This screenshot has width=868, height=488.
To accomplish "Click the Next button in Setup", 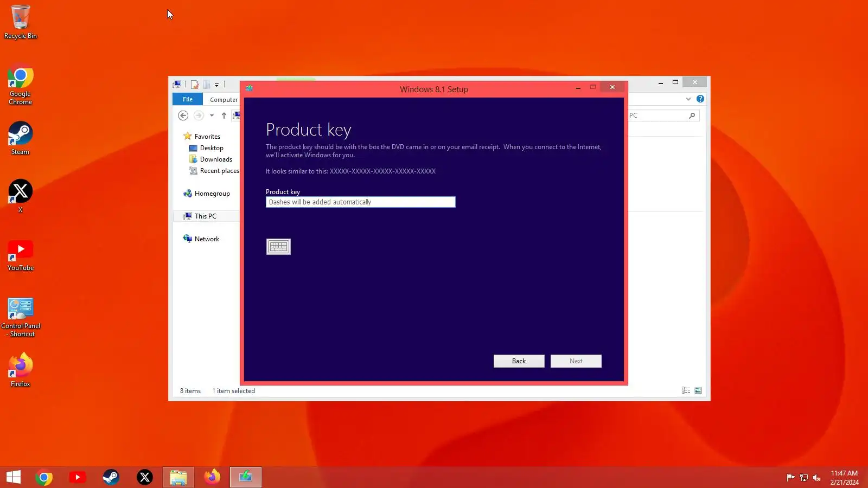I will click(576, 361).
